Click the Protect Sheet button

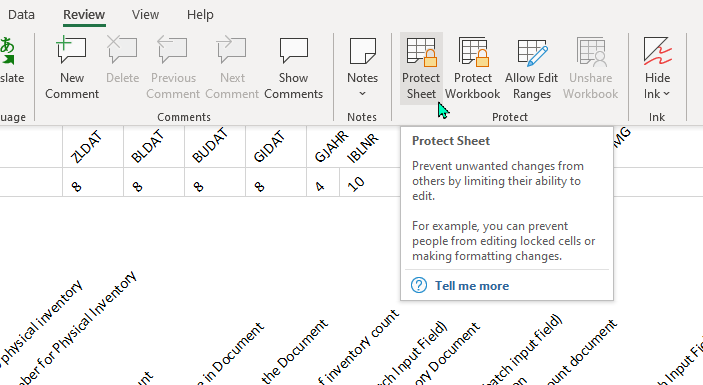pyautogui.click(x=421, y=68)
